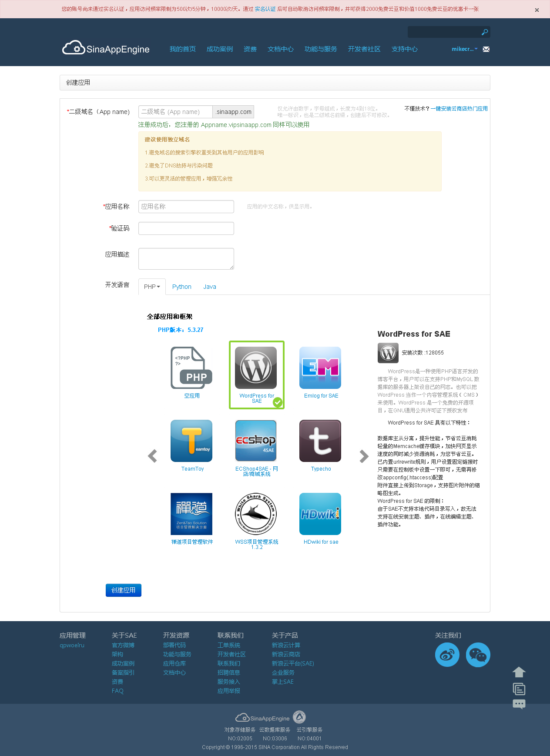Open 企业服务 footer link

[x=283, y=673]
